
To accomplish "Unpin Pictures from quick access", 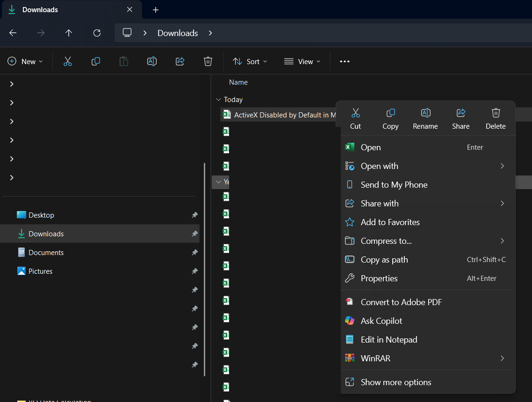I will point(195,271).
